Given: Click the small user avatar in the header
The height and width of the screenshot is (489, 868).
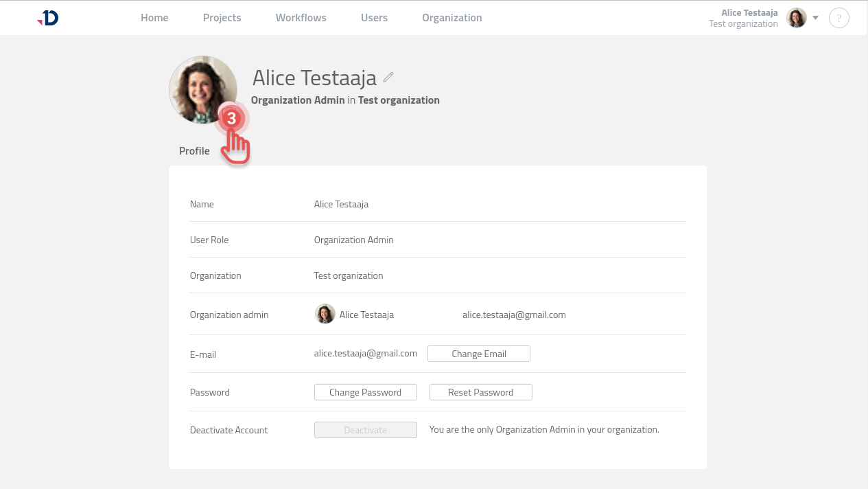Looking at the screenshot, I should (796, 18).
